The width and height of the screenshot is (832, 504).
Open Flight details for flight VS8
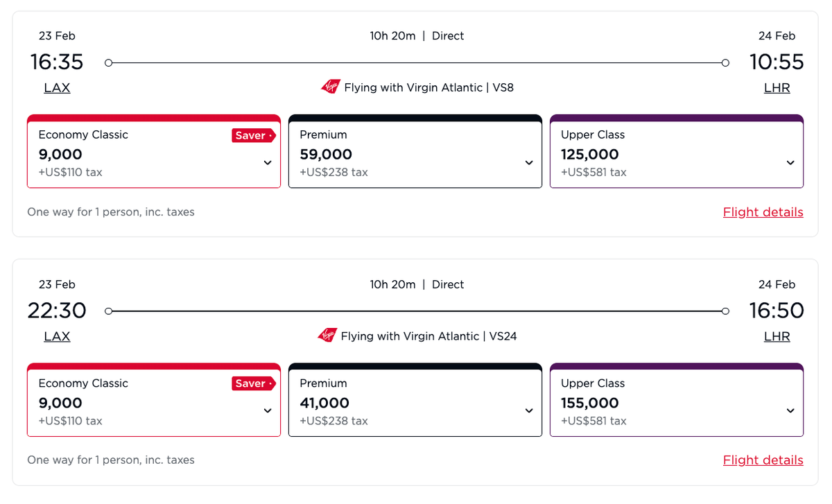[763, 211]
